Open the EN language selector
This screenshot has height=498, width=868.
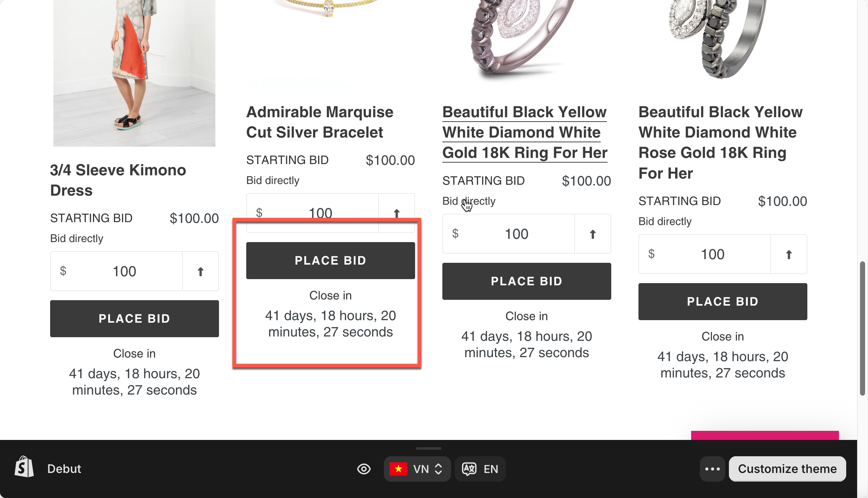(x=480, y=469)
